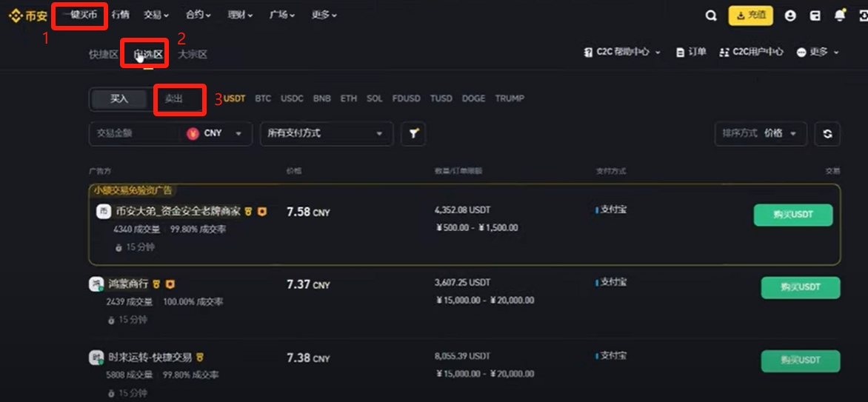The height and width of the screenshot is (402, 868).
Task: Click the CNY currency symbol icon
Action: 193,133
